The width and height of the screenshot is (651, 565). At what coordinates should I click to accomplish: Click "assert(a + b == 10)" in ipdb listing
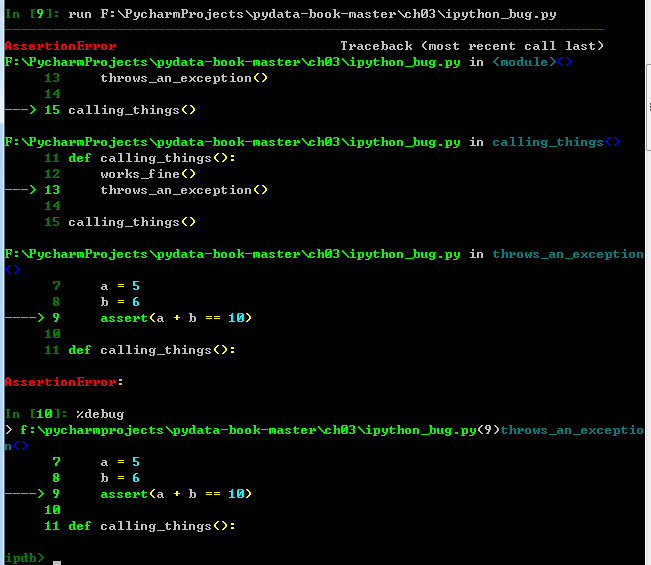tap(176, 494)
